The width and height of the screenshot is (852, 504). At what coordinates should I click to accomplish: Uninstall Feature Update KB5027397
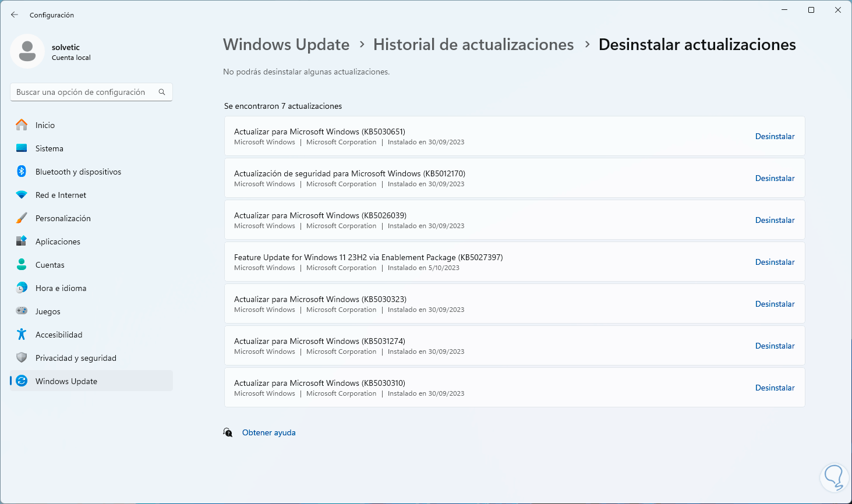point(775,262)
